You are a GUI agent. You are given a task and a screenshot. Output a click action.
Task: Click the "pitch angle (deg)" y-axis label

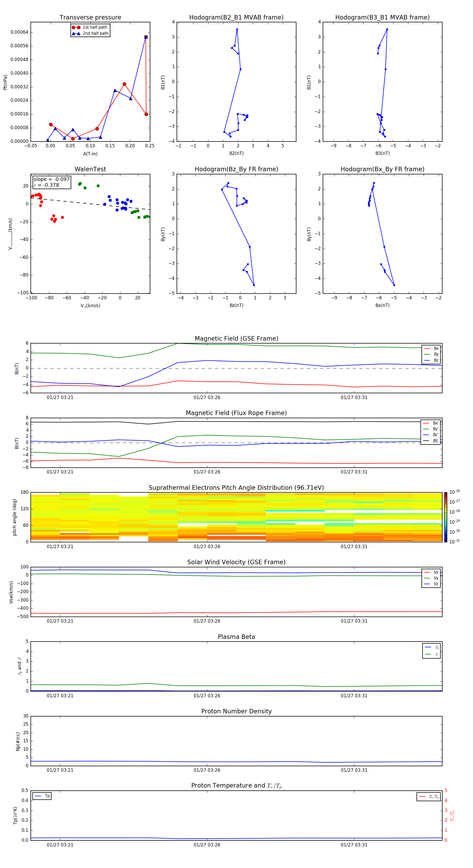(14, 517)
